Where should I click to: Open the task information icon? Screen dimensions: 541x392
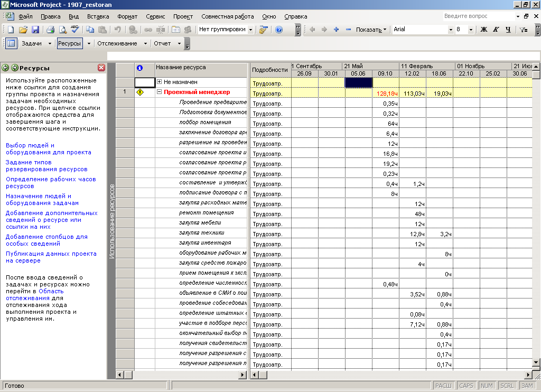coord(175,30)
